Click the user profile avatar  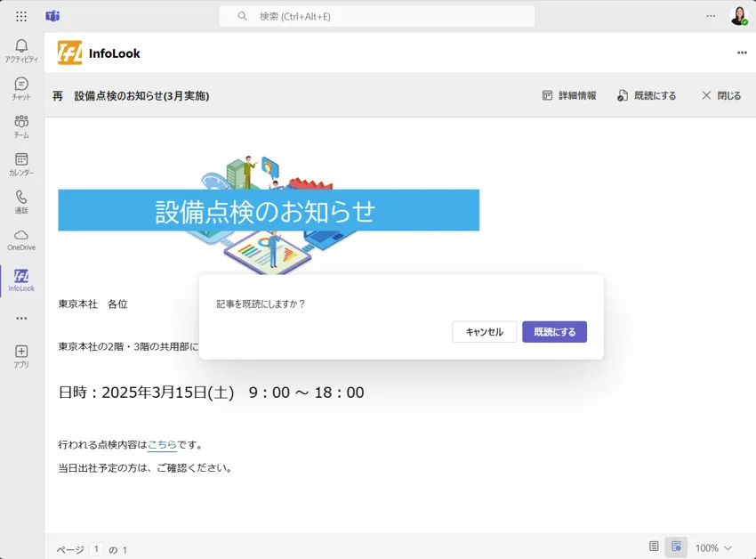pos(737,16)
